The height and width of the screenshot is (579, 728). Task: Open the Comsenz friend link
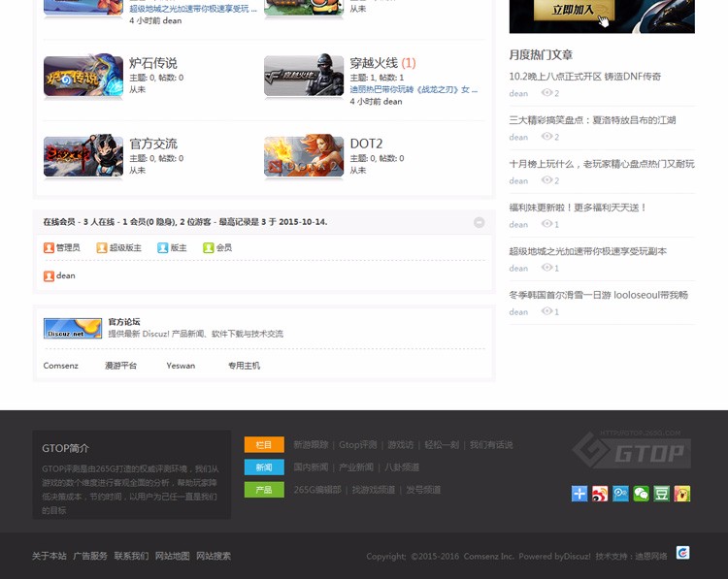(61, 366)
